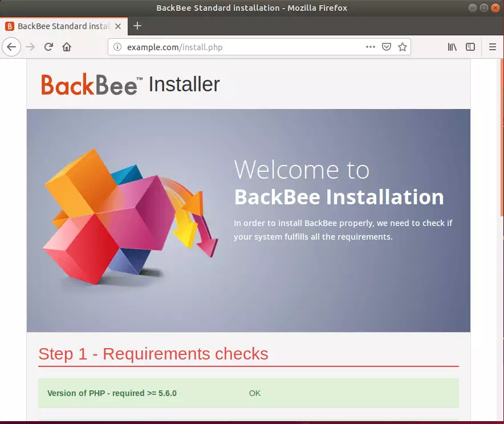The image size is (504, 424).
Task: Toggle the Firefox sidebar
Action: tap(470, 47)
